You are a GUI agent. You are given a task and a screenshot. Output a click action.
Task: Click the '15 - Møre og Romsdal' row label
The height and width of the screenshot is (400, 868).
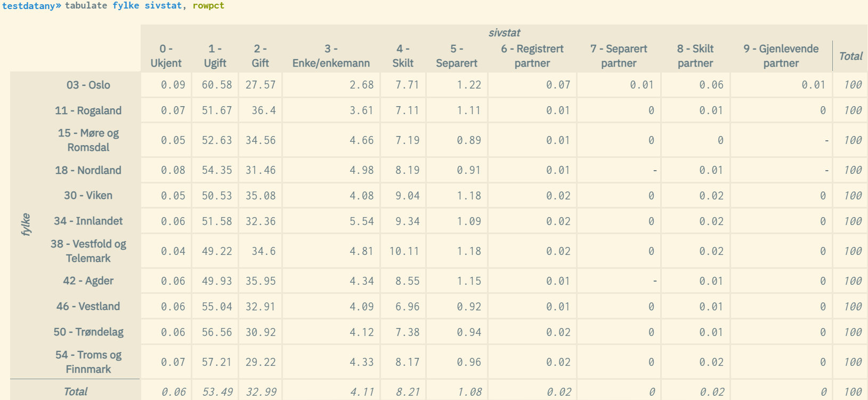point(88,140)
